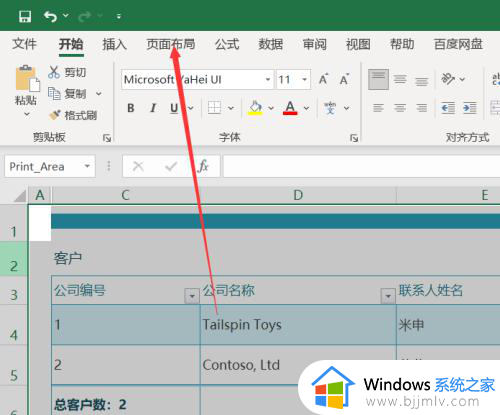Toggle center text alignment
The height and width of the screenshot is (415, 500).
point(400,108)
